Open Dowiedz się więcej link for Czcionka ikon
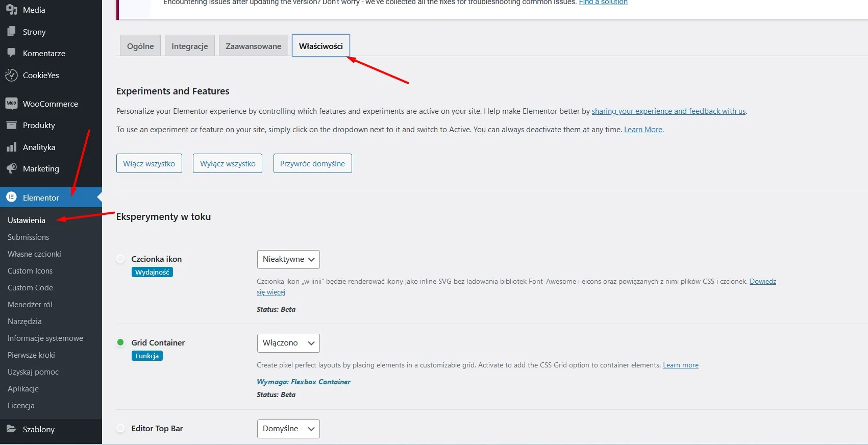 pyautogui.click(x=763, y=281)
